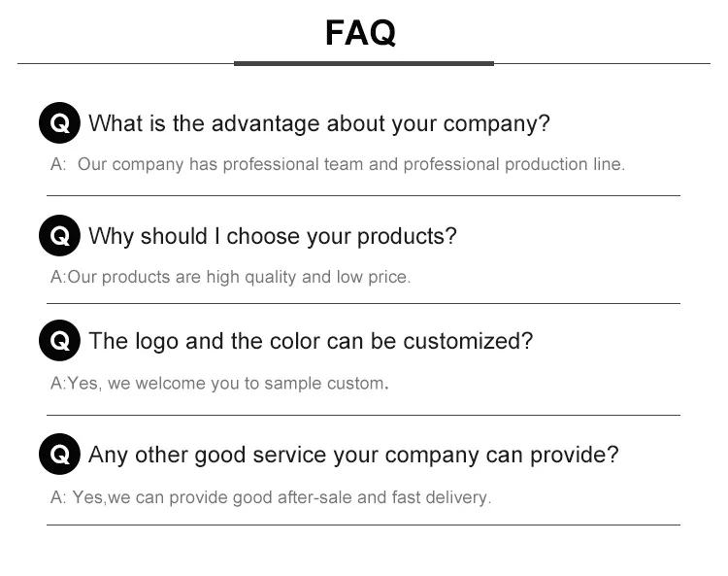728x576 pixels.
Task: Click the Q icon beside 'Any other good service'
Action: tap(59, 455)
